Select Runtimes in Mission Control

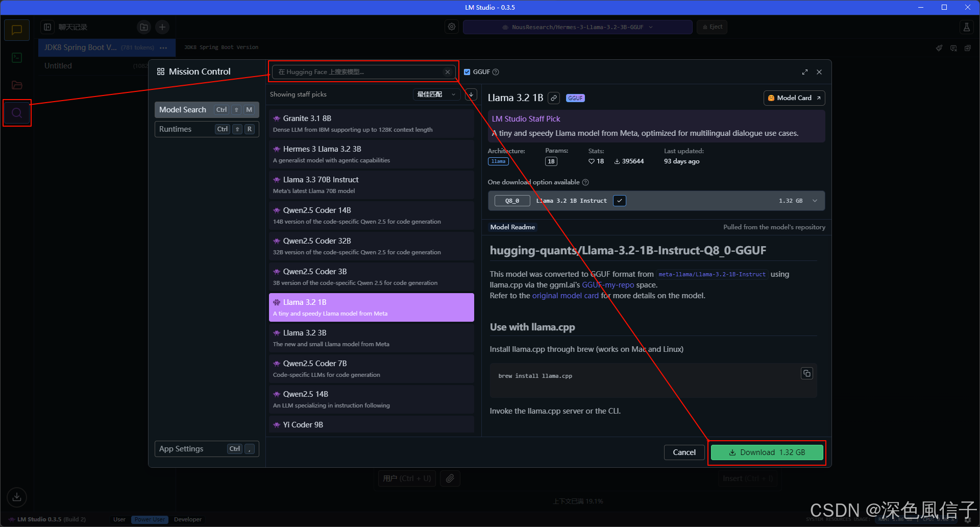(207, 129)
